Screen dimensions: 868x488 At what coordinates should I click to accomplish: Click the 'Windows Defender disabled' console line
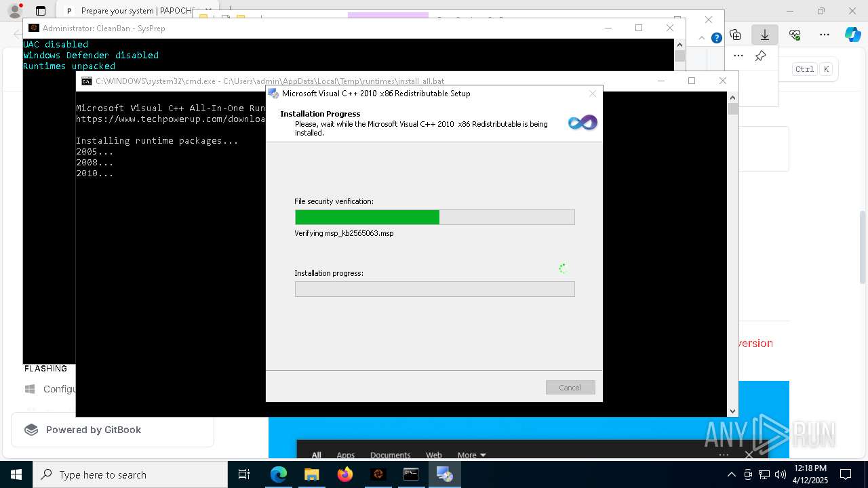[91, 55]
